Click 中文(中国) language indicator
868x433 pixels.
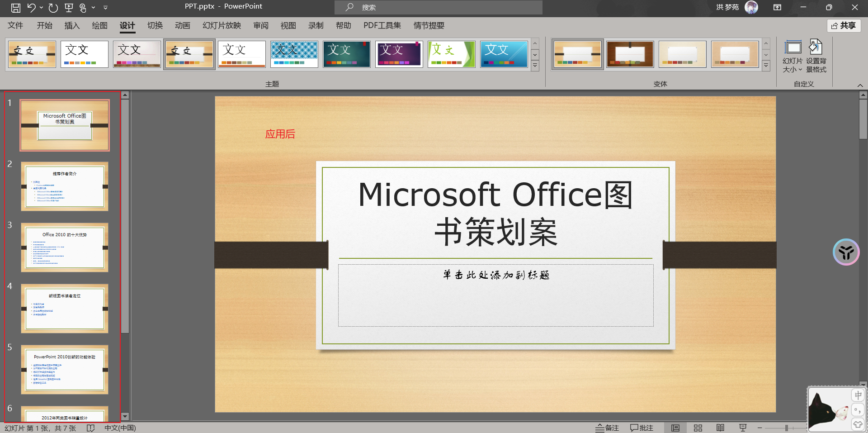coord(120,428)
